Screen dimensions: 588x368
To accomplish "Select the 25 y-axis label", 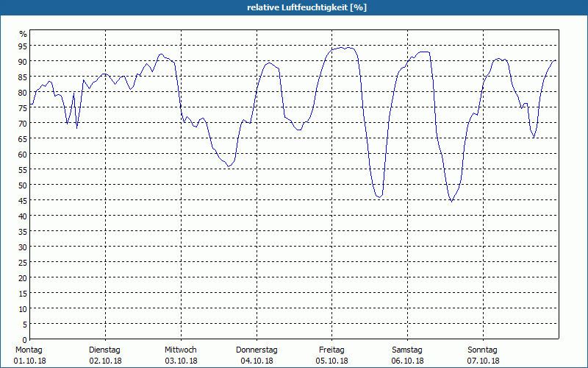I will (24, 262).
